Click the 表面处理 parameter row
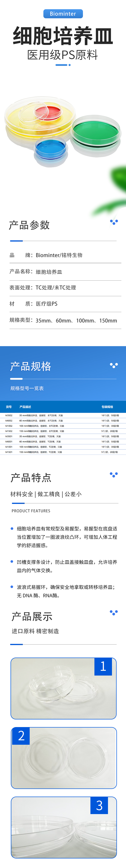This screenshot has height=868, width=126. (x=63, y=287)
